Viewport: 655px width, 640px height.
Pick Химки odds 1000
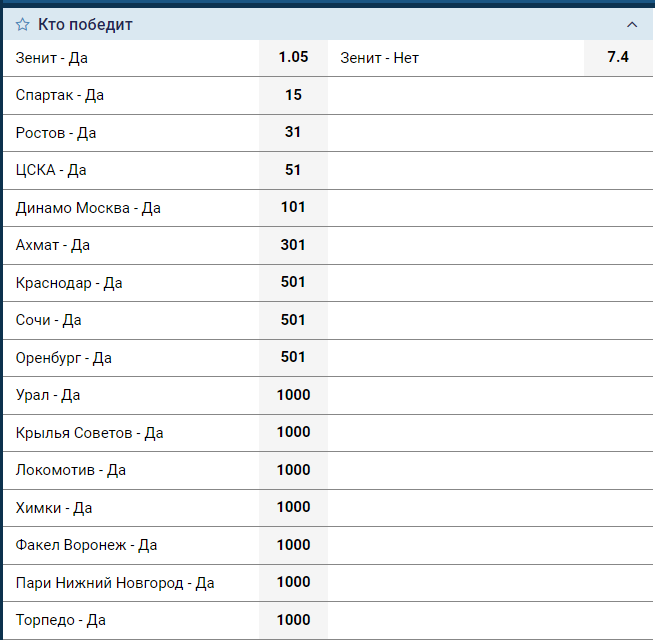(293, 508)
